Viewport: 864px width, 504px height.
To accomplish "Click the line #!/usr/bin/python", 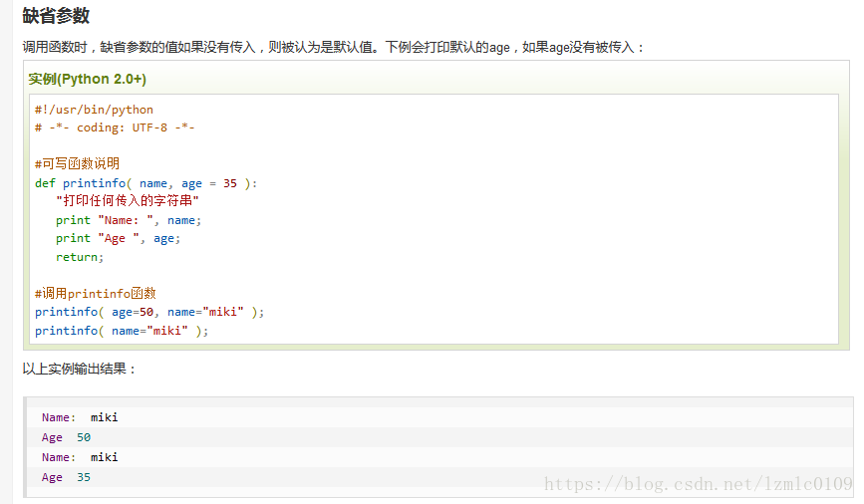I will pyautogui.click(x=94, y=110).
